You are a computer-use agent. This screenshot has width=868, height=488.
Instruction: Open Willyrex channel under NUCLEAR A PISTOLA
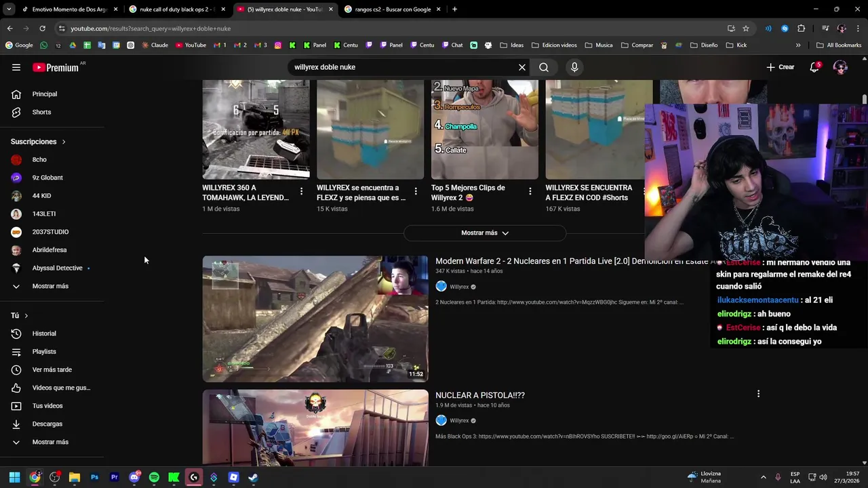[x=459, y=420]
